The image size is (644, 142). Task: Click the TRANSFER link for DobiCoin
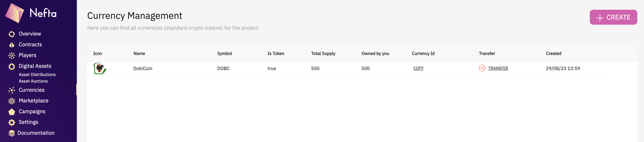(498, 68)
